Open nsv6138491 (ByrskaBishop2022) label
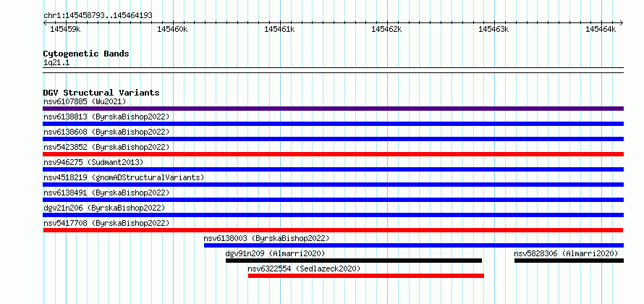This screenshot has height=304, width=644. click(106, 193)
